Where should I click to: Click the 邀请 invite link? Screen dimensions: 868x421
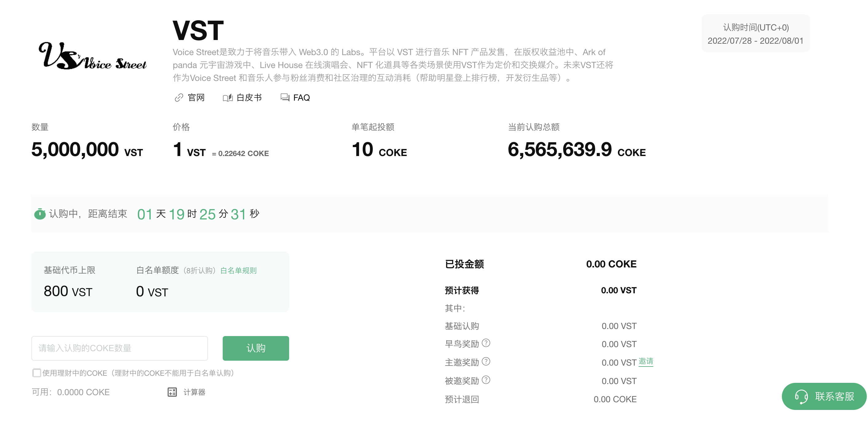[x=646, y=361]
